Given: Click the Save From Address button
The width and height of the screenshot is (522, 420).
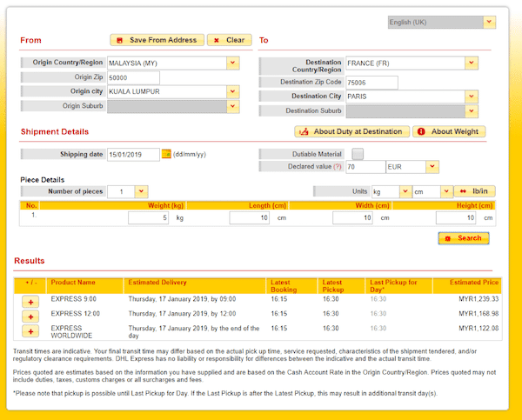Looking at the screenshot, I should click(x=157, y=40).
